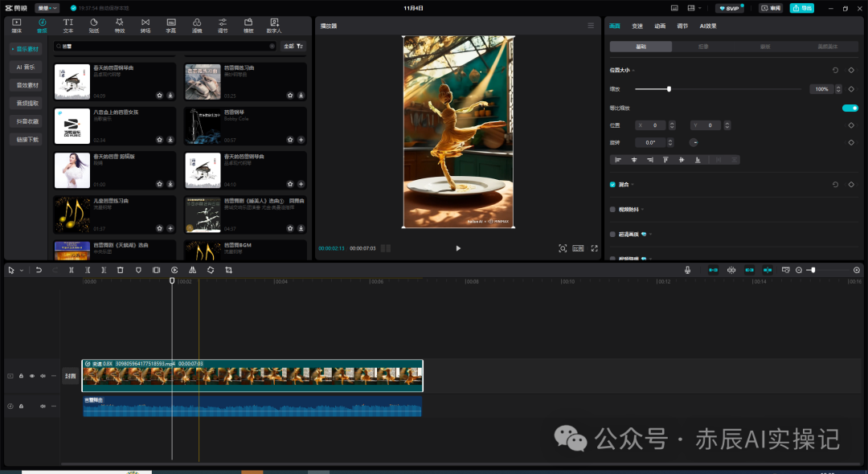Uncheck the 混合 blend checkbox
Screen dimensions: 868x474
(x=612, y=184)
